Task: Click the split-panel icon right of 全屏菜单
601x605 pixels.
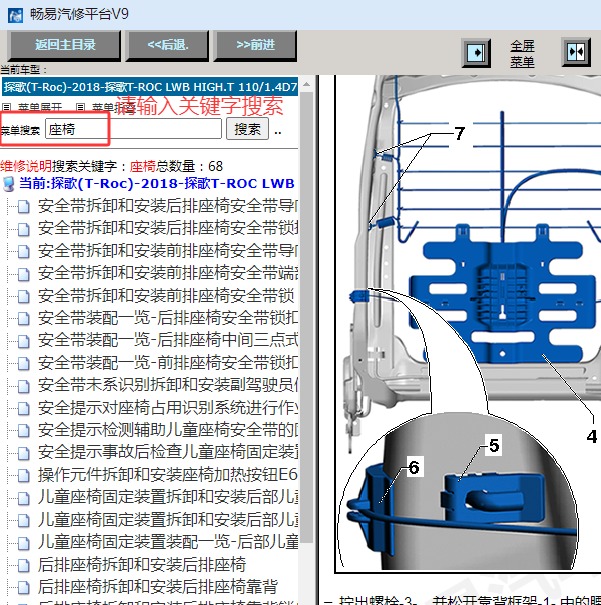Action: click(x=574, y=52)
